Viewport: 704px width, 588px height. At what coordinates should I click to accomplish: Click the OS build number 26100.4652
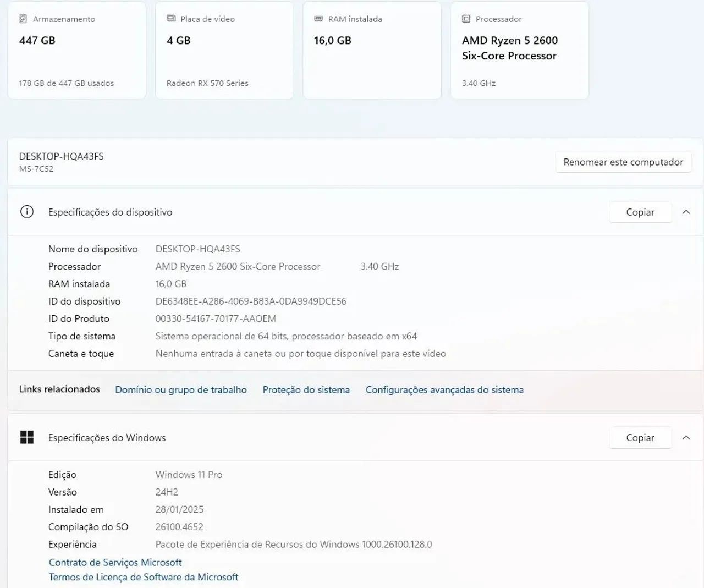[x=179, y=526]
